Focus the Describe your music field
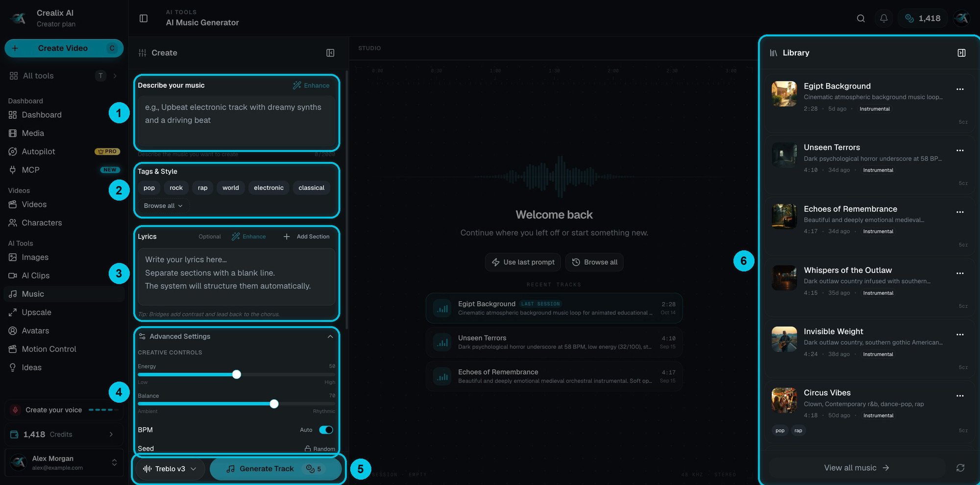Image resolution: width=980 pixels, height=485 pixels. [x=237, y=121]
